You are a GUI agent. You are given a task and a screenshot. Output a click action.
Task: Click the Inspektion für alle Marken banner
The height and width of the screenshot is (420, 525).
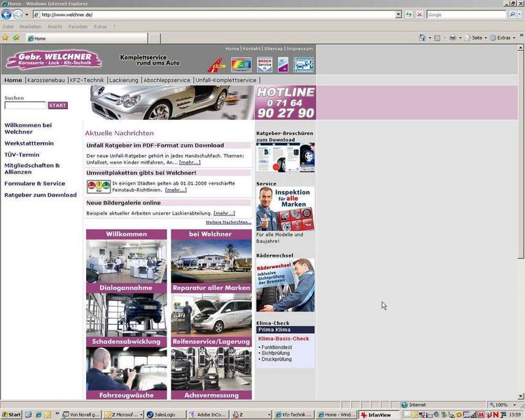(286, 209)
